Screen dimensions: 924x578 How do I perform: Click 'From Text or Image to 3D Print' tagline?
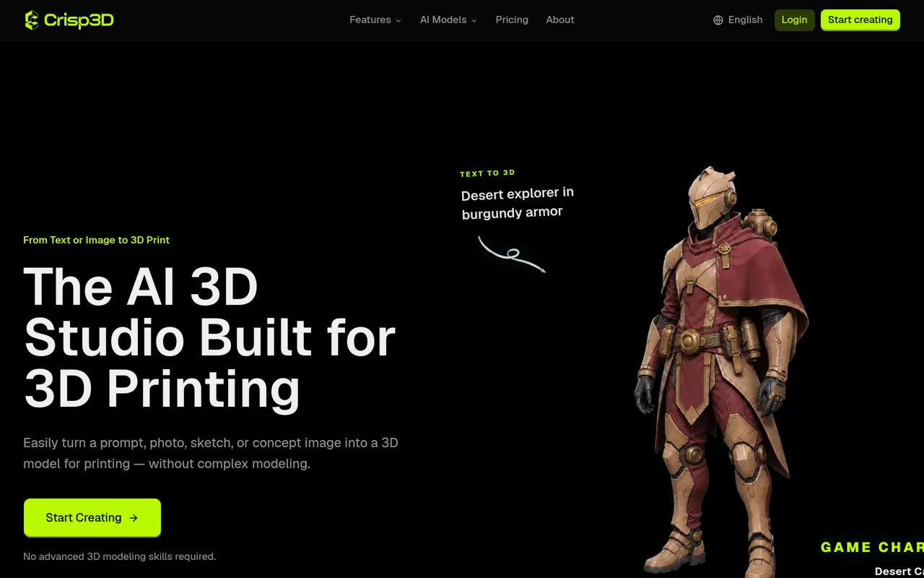pos(96,240)
